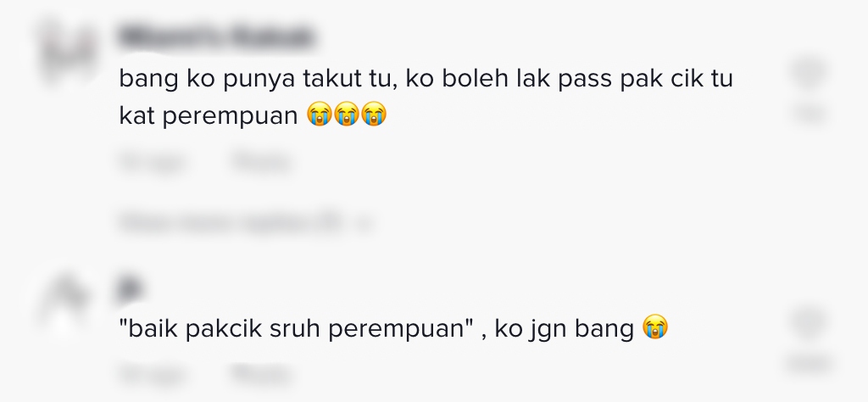Click the crying emoji after "ko jgn bang"
This screenshot has width=868, height=402.
pyautogui.click(x=655, y=327)
